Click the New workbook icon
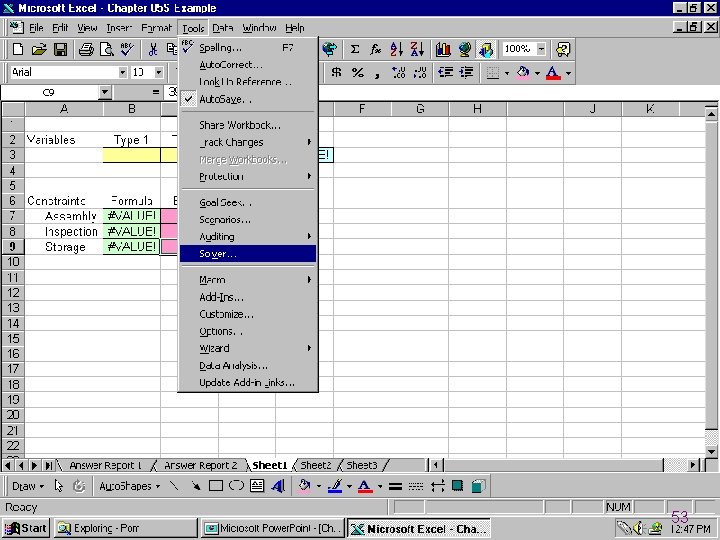 (x=18, y=49)
